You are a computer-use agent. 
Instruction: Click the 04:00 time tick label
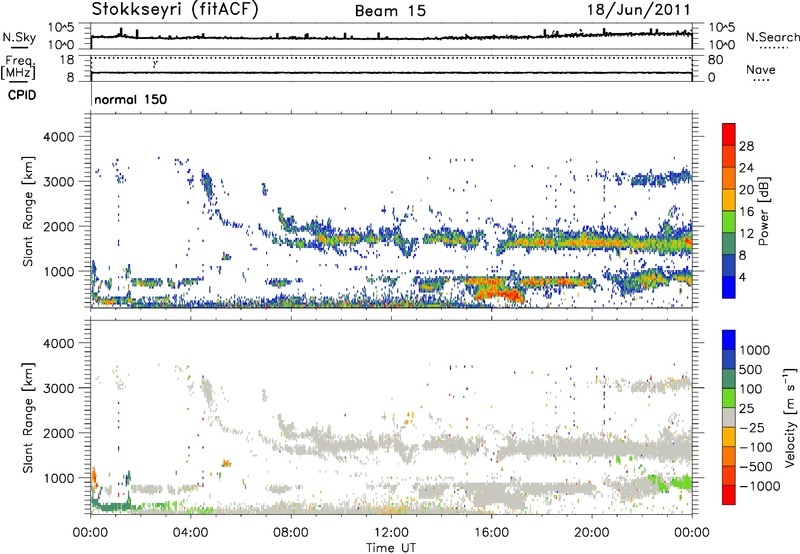191,533
